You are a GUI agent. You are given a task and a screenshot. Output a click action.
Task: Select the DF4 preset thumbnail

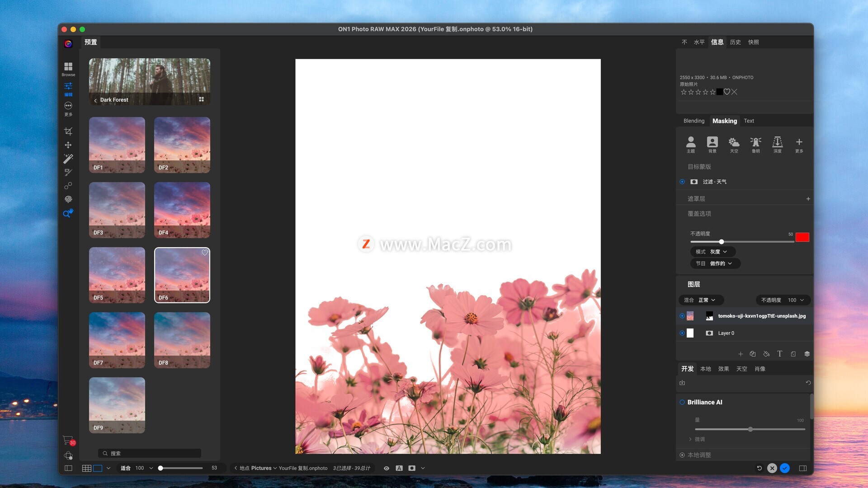tap(182, 210)
